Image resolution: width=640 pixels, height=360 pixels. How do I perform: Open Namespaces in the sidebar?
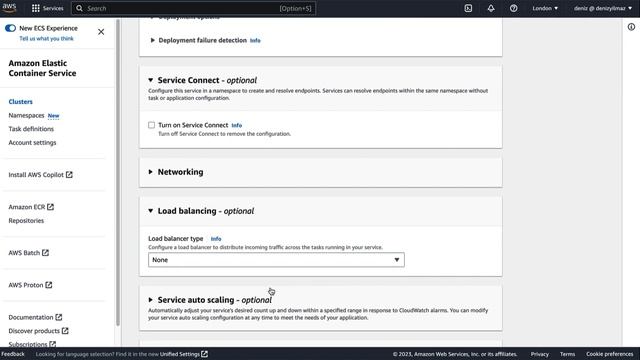[26, 116]
